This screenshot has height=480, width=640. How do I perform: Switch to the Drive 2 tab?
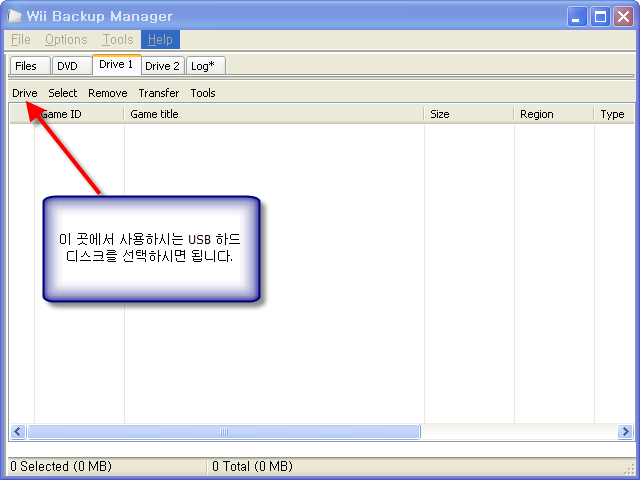point(163,66)
